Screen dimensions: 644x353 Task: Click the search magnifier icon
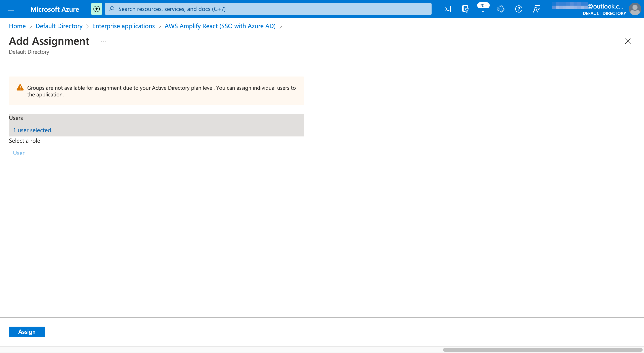click(x=112, y=9)
